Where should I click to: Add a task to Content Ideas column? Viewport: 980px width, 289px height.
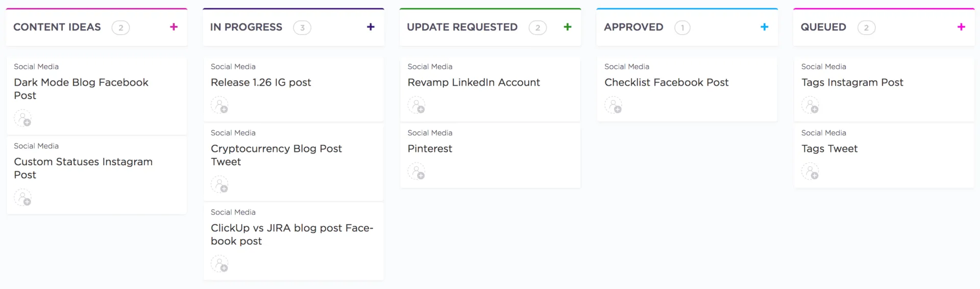[x=174, y=27]
